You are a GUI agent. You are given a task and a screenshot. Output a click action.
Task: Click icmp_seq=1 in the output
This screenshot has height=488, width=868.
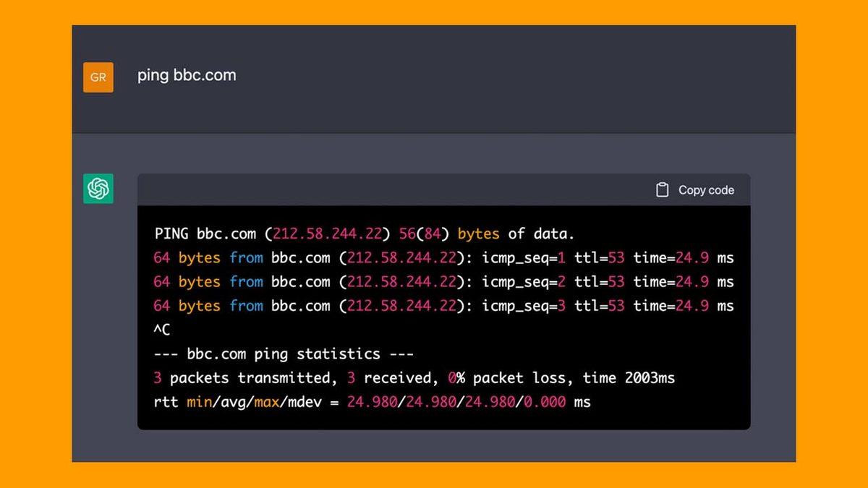tap(524, 257)
